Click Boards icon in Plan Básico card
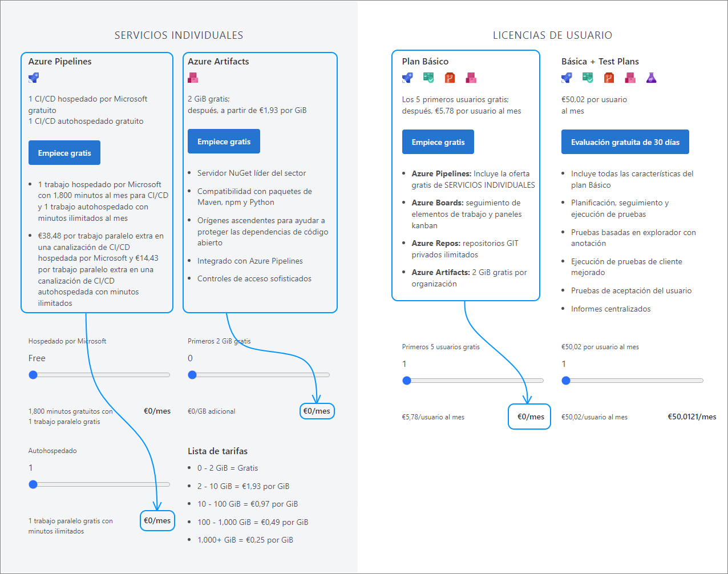Screen dimensions: 728x574 pos(428,78)
